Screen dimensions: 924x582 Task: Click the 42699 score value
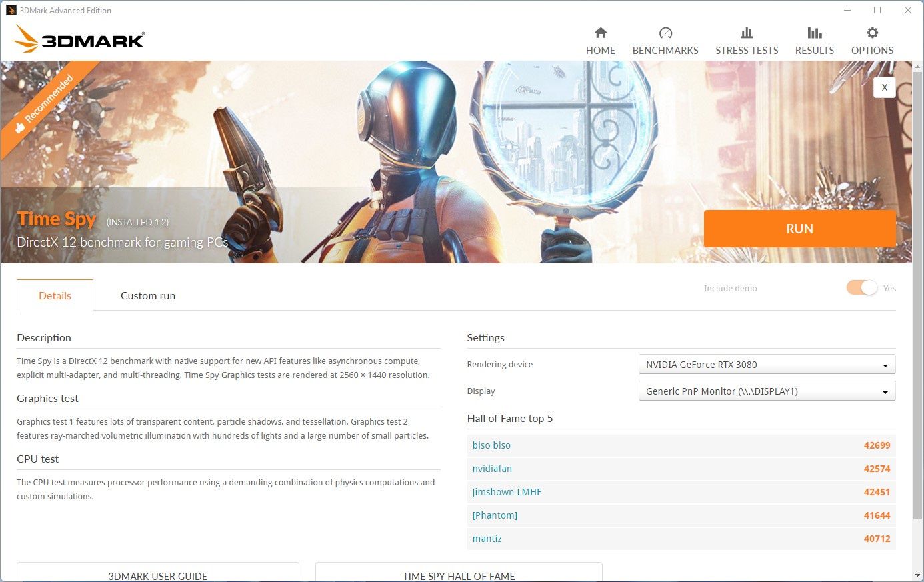click(877, 445)
